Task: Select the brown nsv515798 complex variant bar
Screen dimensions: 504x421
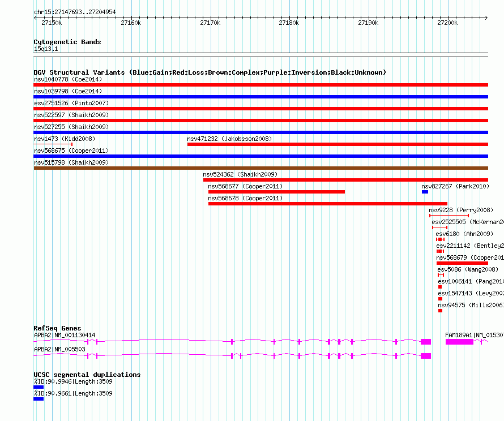Action: tap(260, 168)
